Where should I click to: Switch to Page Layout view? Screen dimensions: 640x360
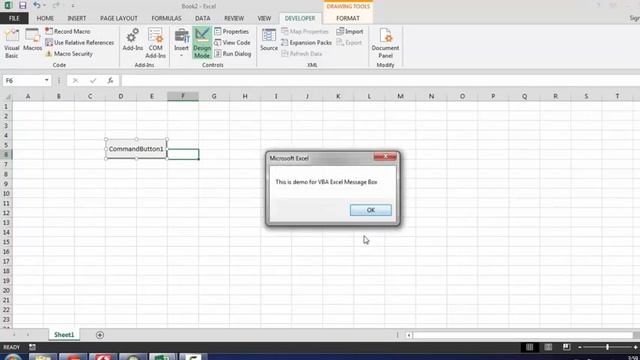click(x=548, y=347)
